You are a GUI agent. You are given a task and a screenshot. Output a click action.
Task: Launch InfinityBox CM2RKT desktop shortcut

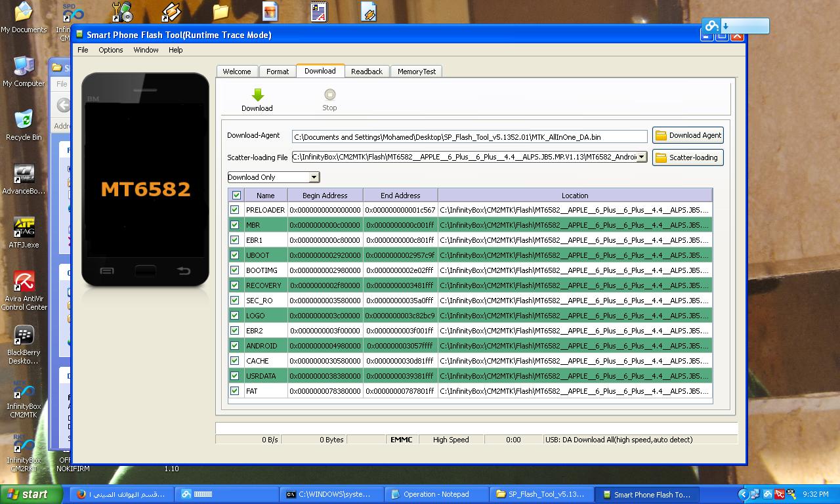(24, 444)
